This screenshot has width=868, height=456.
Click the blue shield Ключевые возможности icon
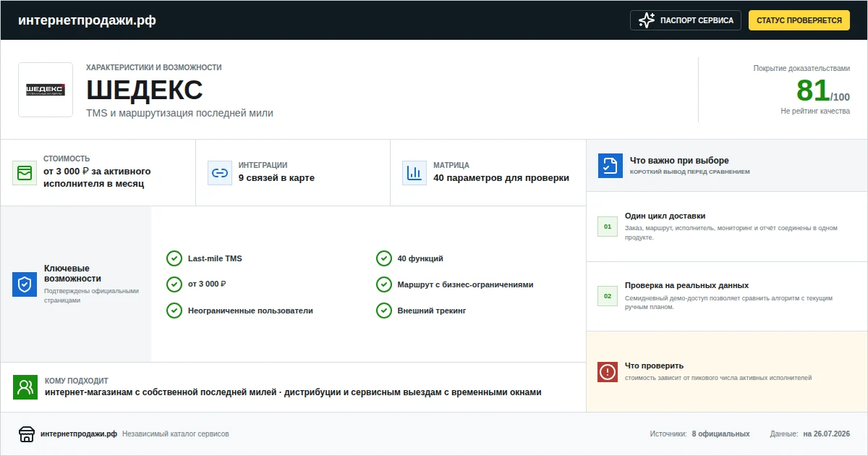click(x=25, y=284)
